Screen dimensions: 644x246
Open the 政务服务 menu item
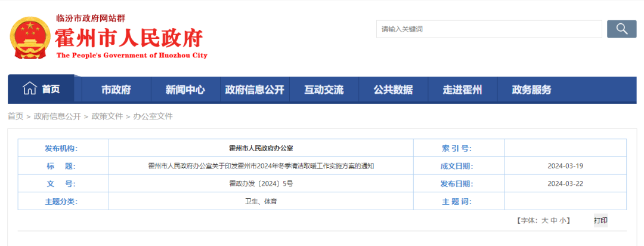[531, 90]
